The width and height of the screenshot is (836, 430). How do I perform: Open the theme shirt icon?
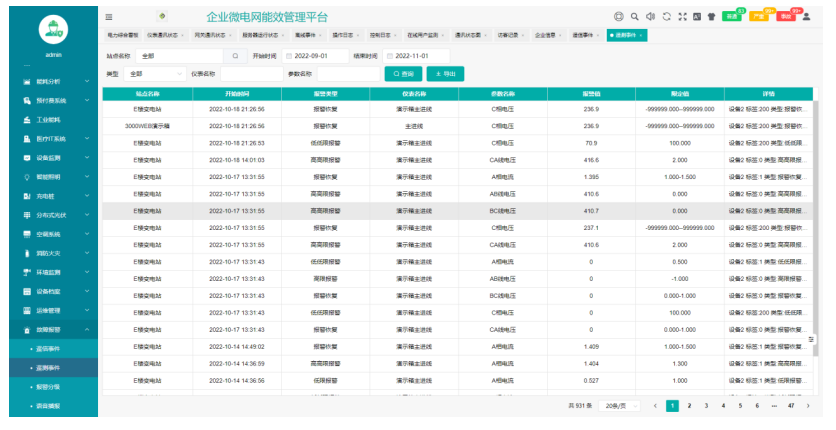[x=711, y=17]
